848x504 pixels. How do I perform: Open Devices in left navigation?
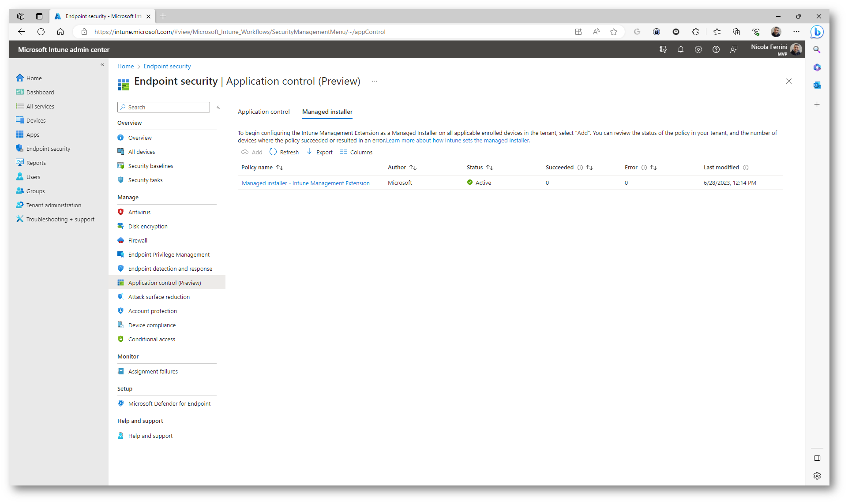pos(30,120)
